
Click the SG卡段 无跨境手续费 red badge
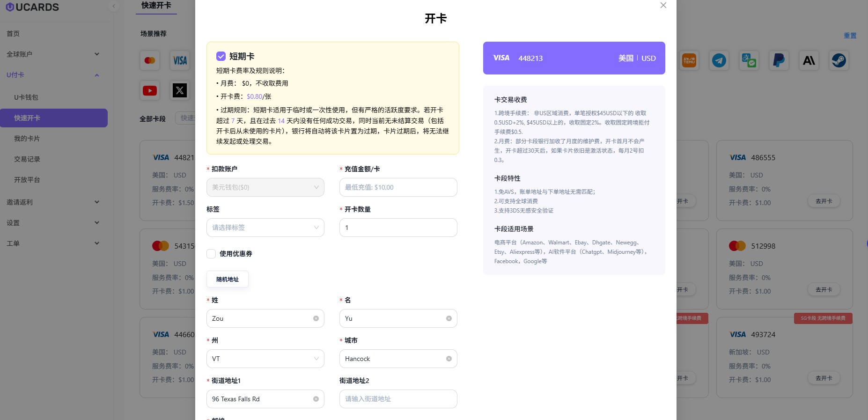coord(823,318)
